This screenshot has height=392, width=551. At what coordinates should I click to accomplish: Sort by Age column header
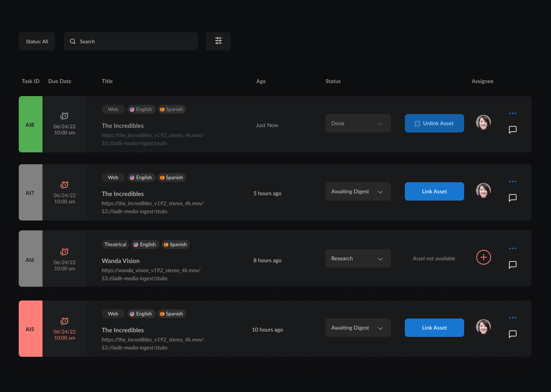click(x=261, y=81)
